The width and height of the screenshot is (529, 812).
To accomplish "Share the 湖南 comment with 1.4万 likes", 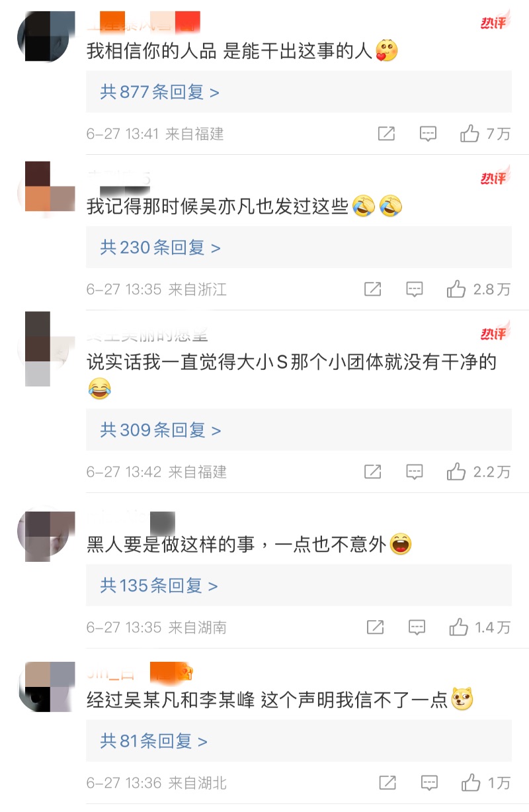I will pyautogui.click(x=375, y=627).
